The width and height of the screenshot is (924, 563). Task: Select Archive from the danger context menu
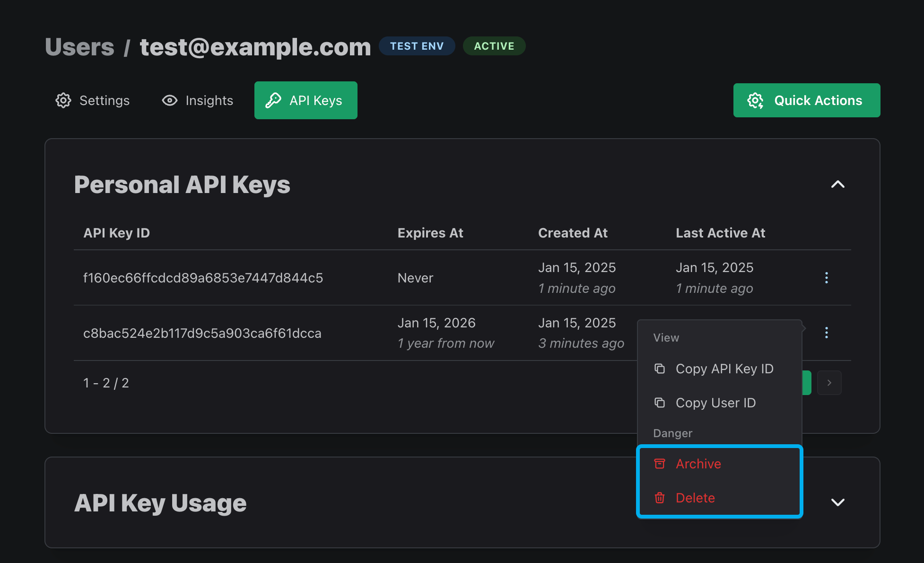coord(697,463)
